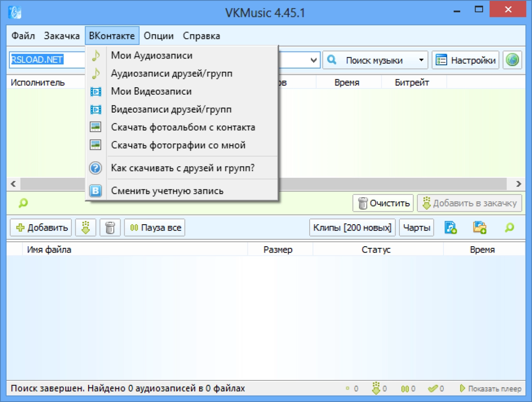Expand the Поиск музыки dropdown arrow

click(x=421, y=60)
